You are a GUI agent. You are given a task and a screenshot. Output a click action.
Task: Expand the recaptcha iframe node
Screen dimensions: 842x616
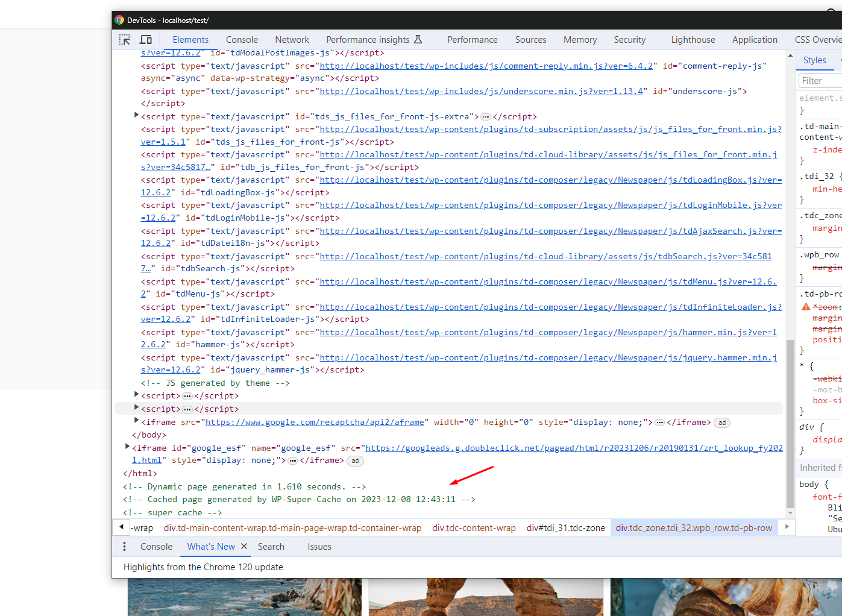(x=136, y=421)
